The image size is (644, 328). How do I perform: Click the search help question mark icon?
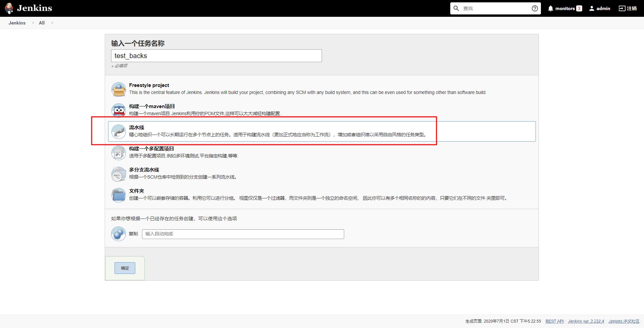[535, 8]
